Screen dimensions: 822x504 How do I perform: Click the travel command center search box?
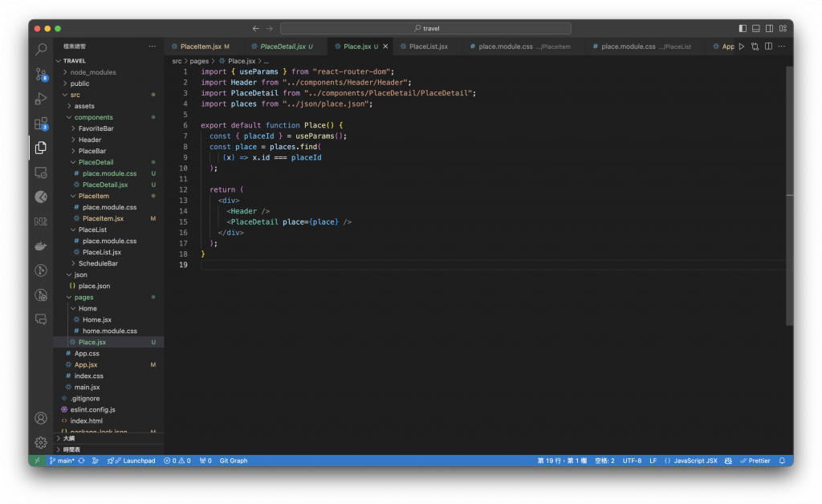[425, 28]
